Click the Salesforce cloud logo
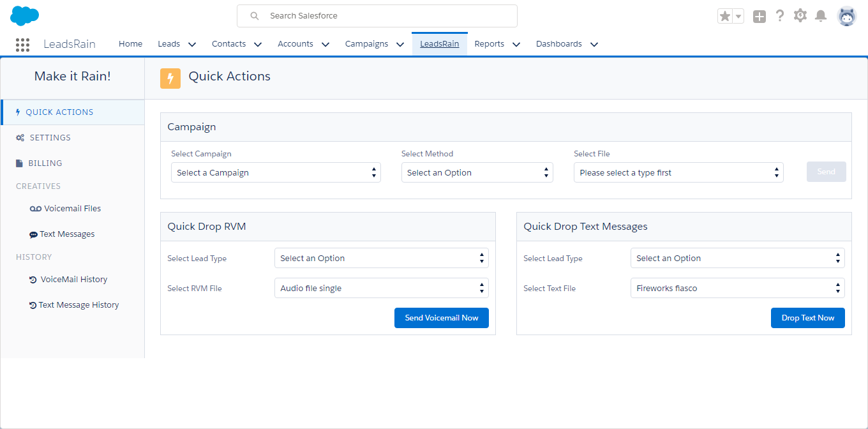Image resolution: width=868 pixels, height=429 pixels. (x=25, y=16)
